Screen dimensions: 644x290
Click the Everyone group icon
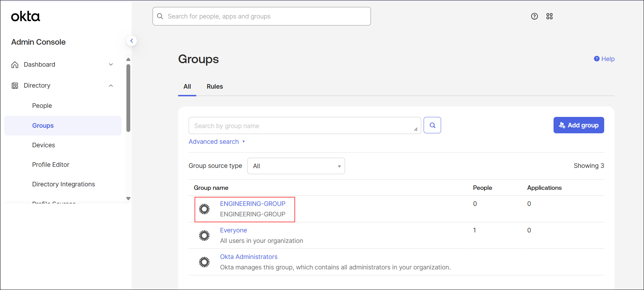pyautogui.click(x=204, y=236)
